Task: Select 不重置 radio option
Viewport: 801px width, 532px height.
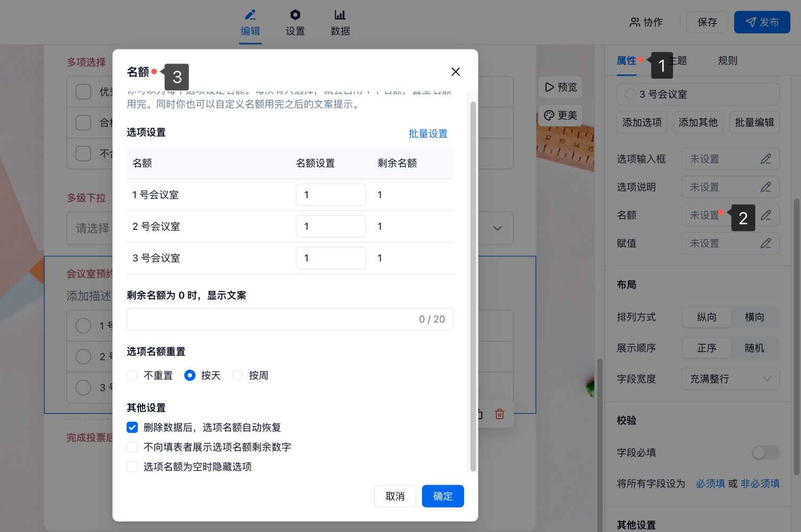Action: [x=133, y=376]
